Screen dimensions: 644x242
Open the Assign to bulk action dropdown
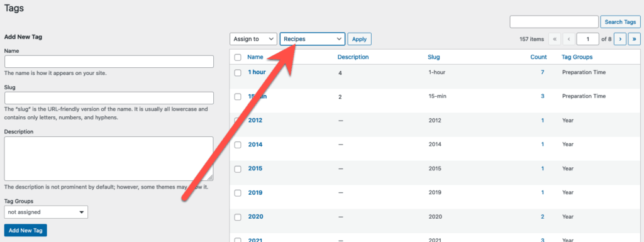click(x=253, y=39)
